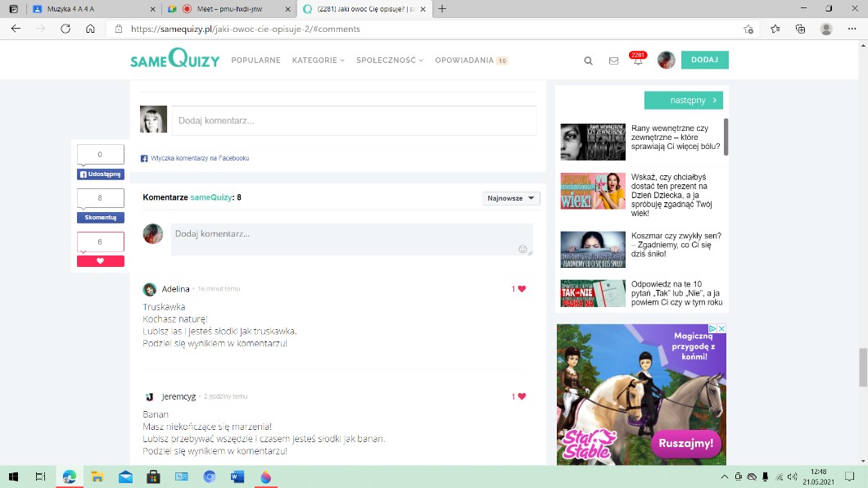868x488 pixels.
Task: Like Adelina's comment with the heart
Action: [x=522, y=289]
